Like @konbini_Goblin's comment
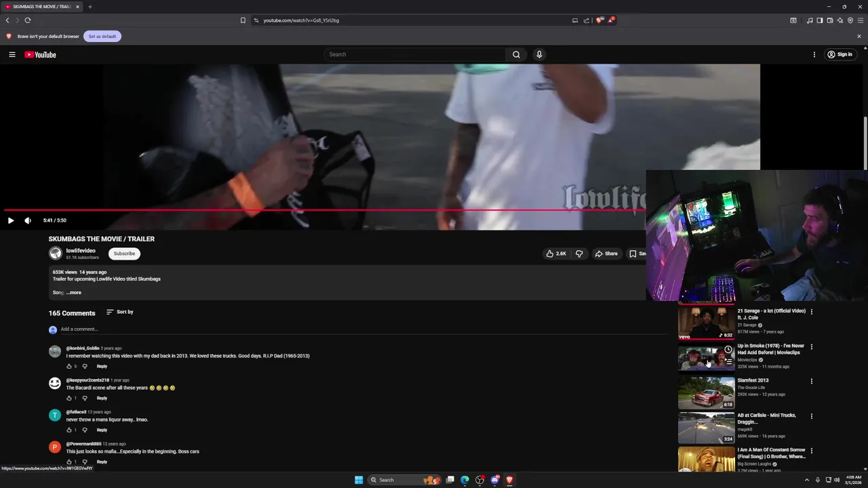Image resolution: width=868 pixels, height=488 pixels. click(x=69, y=366)
